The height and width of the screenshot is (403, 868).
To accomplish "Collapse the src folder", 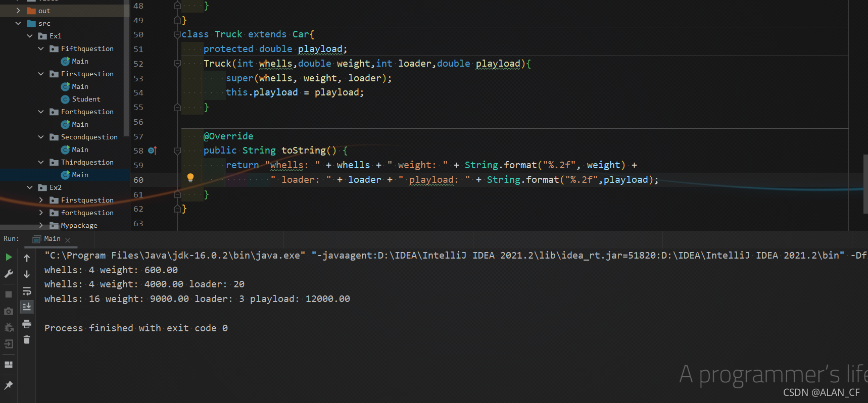I will point(18,23).
